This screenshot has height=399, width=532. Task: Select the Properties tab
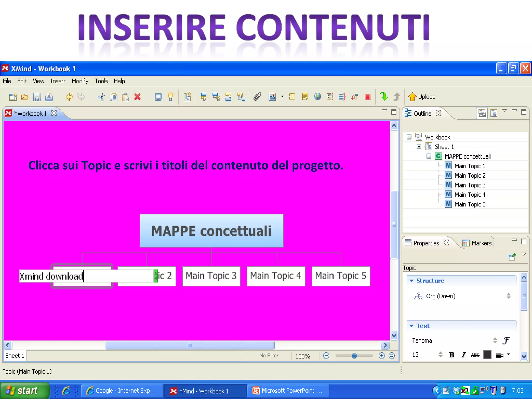click(x=426, y=243)
